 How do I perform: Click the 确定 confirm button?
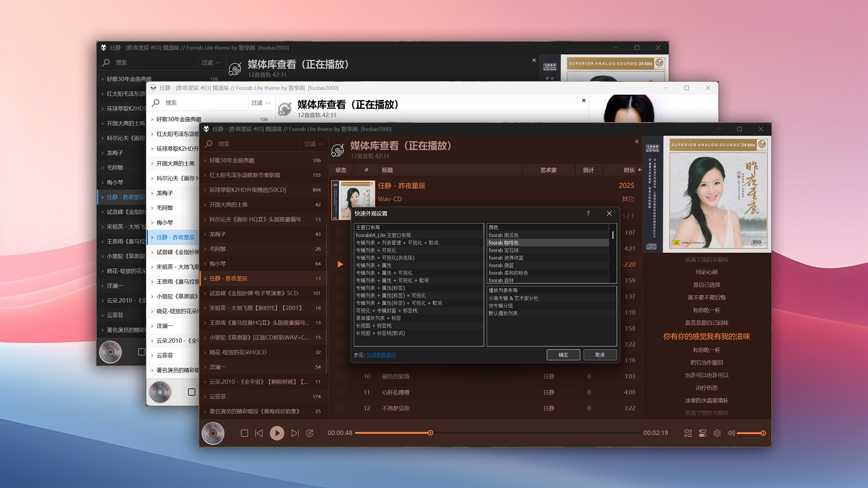click(x=563, y=355)
